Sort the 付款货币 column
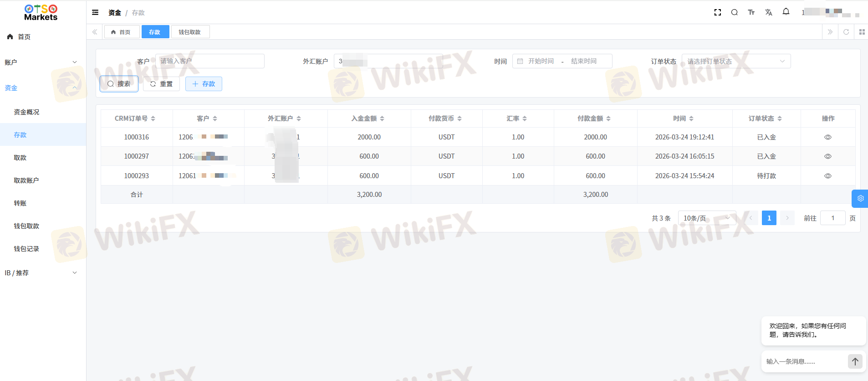The height and width of the screenshot is (381, 868). coord(460,118)
